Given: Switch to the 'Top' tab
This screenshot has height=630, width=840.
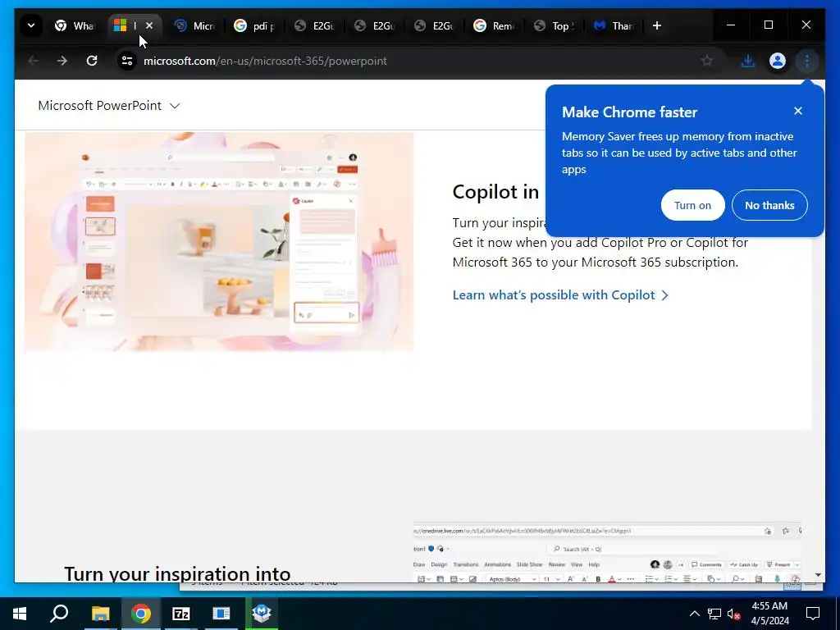Looking at the screenshot, I should 555,25.
